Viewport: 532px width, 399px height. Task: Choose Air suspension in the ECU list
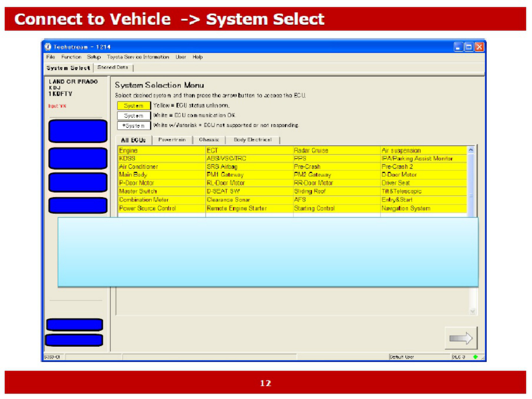tap(424, 151)
